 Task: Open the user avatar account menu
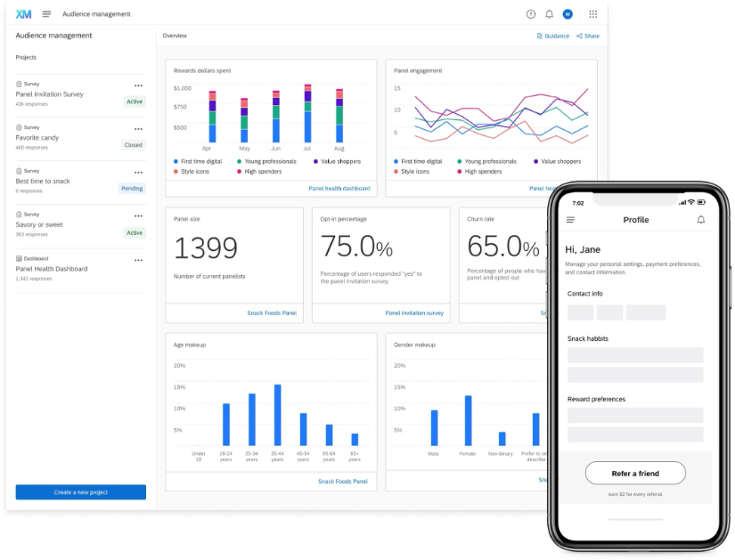point(568,14)
